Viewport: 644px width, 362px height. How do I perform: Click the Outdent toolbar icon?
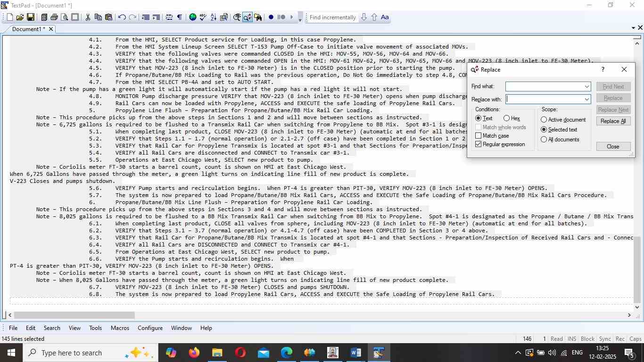coord(146,17)
